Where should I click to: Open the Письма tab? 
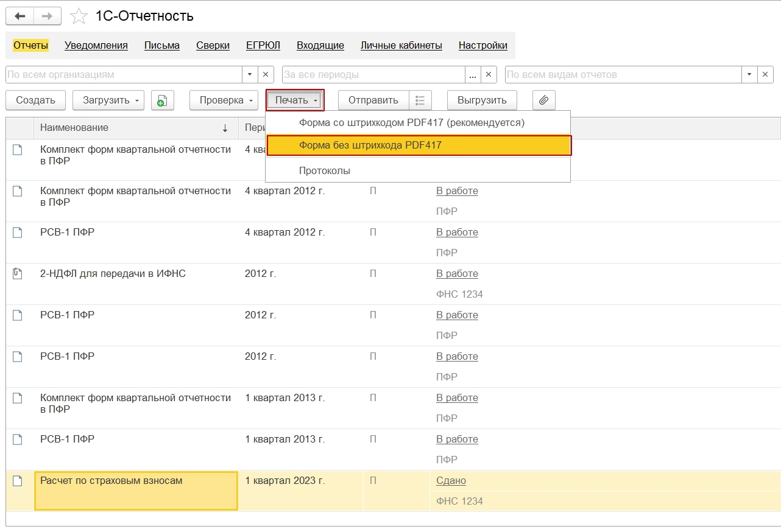pyautogui.click(x=162, y=45)
